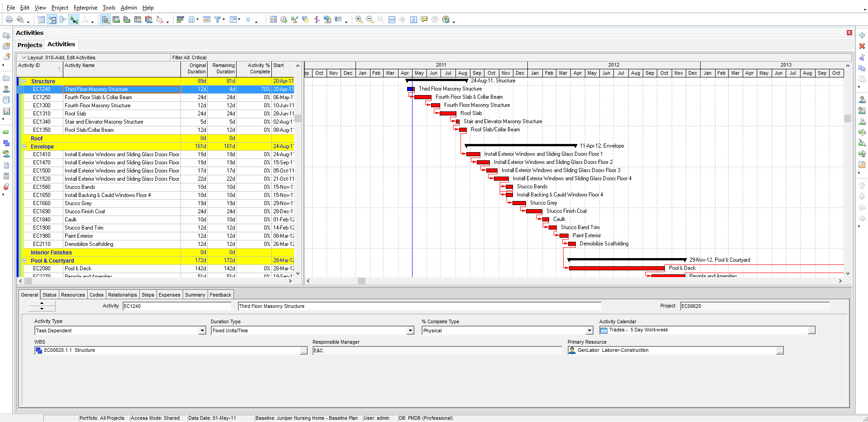Click the Copy icon in right toolbar
Screen dimensions: 868x422
pyautogui.click(x=862, y=68)
